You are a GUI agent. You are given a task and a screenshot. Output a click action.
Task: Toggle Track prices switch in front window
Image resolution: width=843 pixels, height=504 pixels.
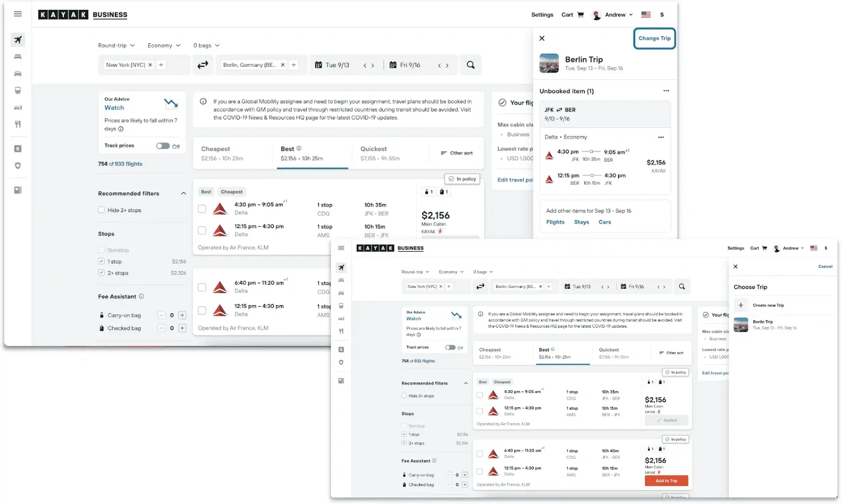pos(450,347)
